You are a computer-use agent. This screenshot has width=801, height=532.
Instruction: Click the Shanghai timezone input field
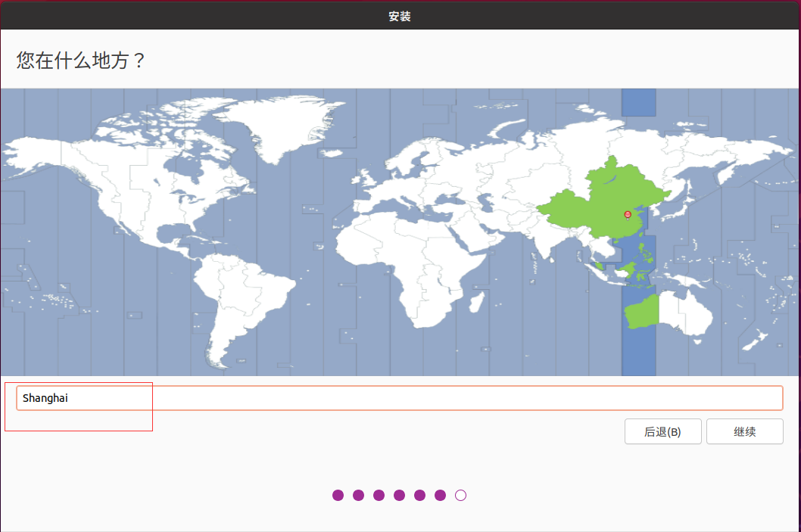[x=400, y=398]
